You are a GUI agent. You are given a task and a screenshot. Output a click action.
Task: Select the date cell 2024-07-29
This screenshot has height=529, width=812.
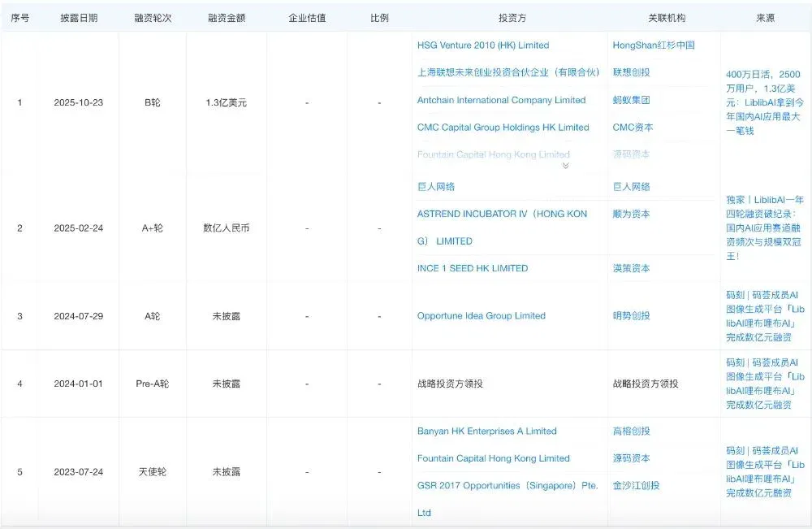coord(79,316)
